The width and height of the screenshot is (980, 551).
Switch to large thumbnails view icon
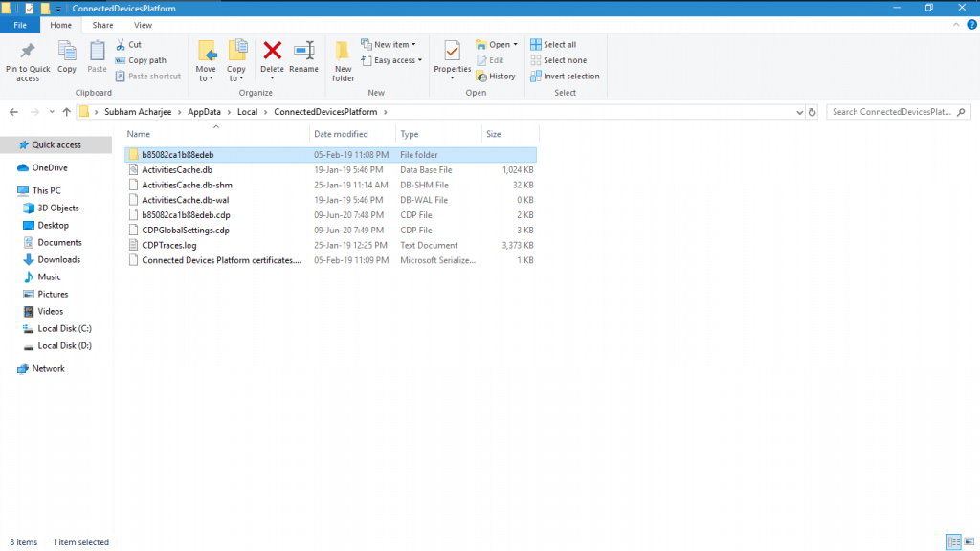(967, 542)
